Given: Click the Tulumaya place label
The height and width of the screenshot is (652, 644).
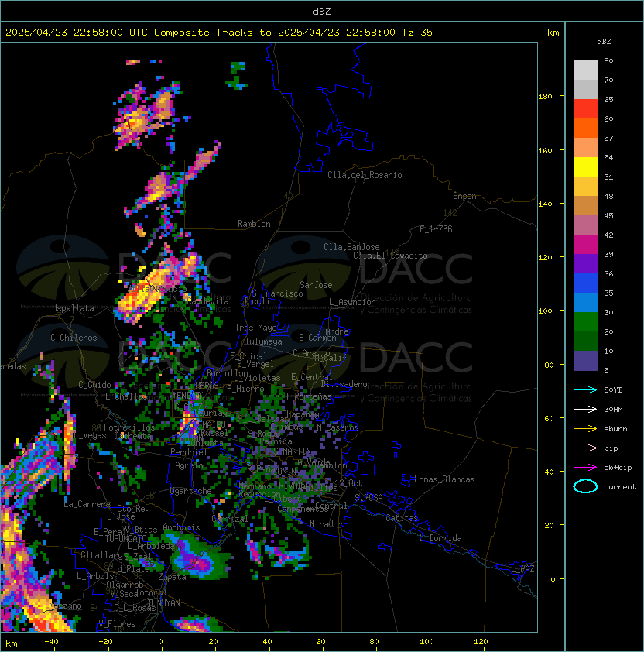Looking at the screenshot, I should click(x=264, y=341).
